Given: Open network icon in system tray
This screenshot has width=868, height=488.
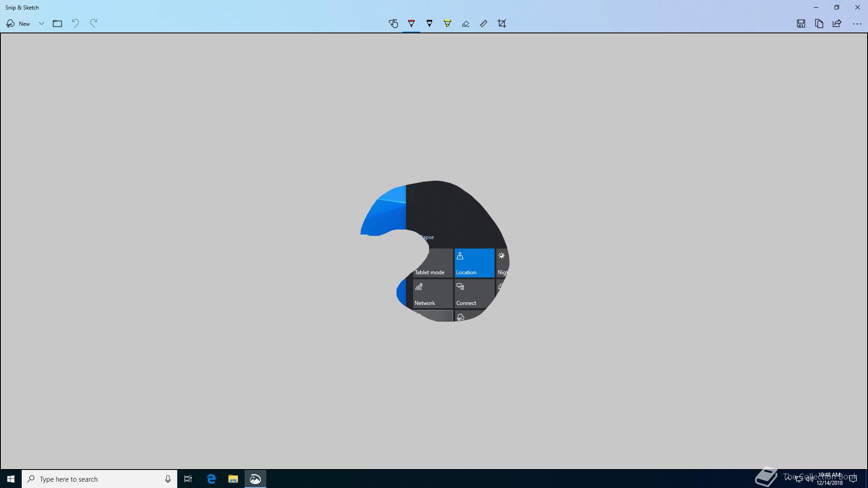Looking at the screenshot, I should point(799,479).
